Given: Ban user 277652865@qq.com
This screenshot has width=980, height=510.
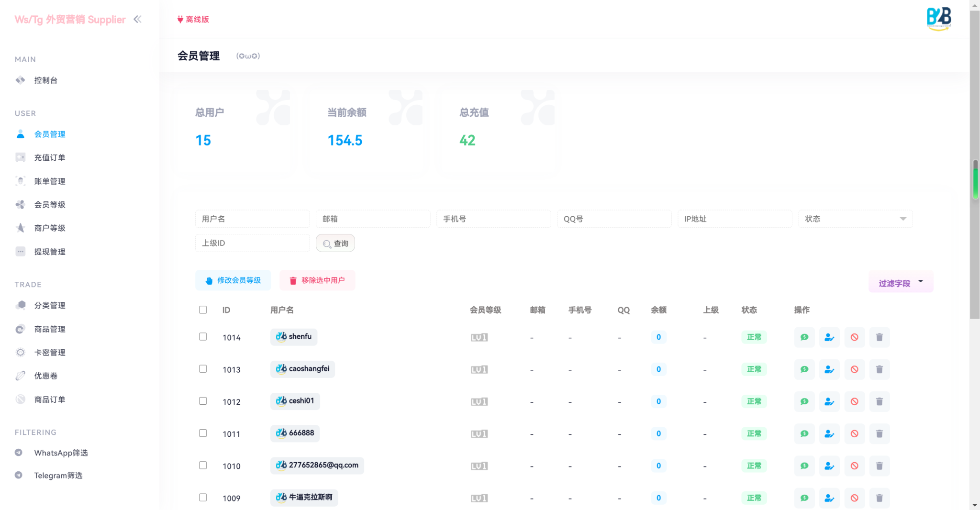Looking at the screenshot, I should (854, 466).
